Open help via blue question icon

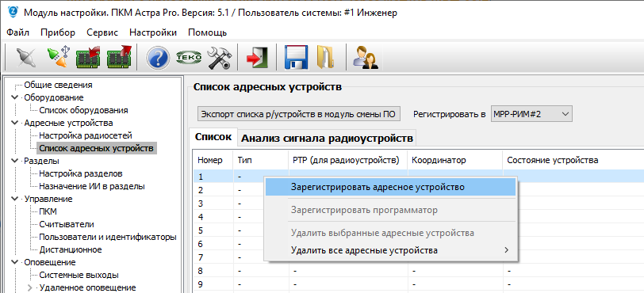click(x=158, y=58)
